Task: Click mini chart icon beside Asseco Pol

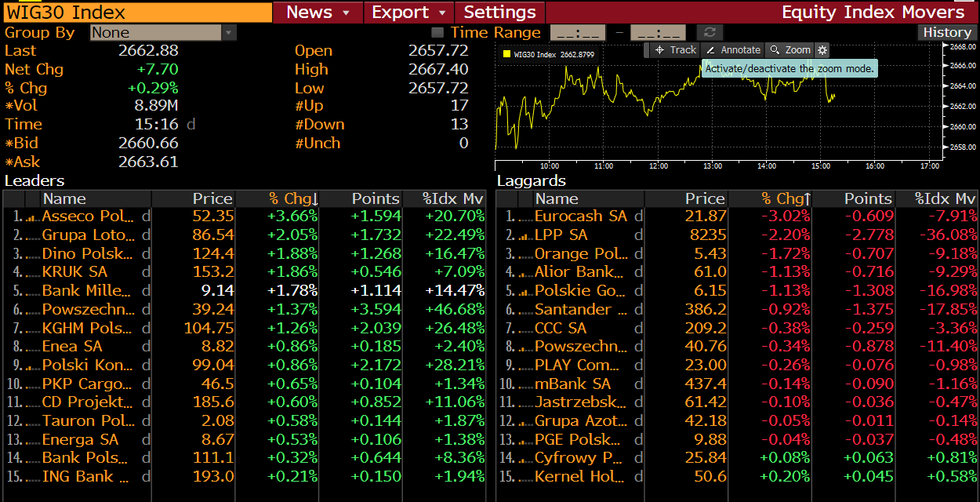Action: coord(32,216)
